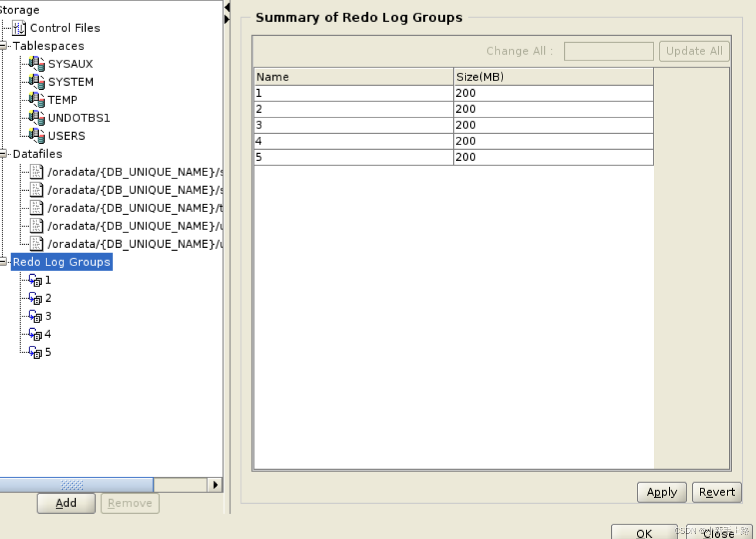Select the SYSTEM tablespace label
The height and width of the screenshot is (539, 756).
[70, 81]
